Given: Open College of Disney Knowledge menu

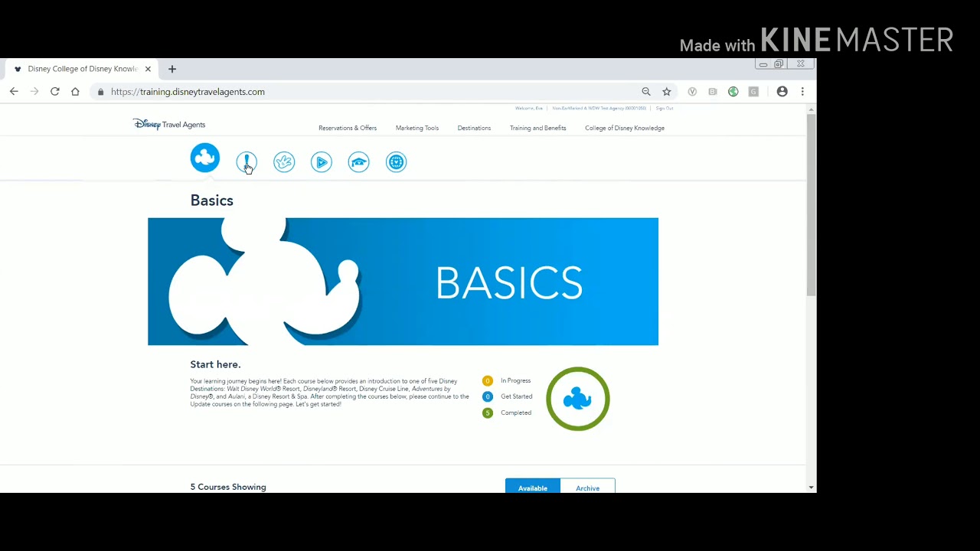Looking at the screenshot, I should (x=625, y=128).
